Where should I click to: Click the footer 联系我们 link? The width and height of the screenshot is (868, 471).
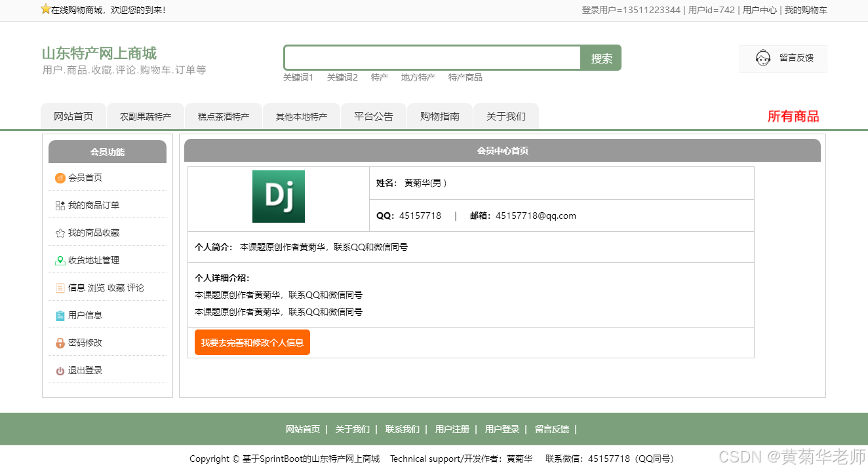click(x=403, y=429)
